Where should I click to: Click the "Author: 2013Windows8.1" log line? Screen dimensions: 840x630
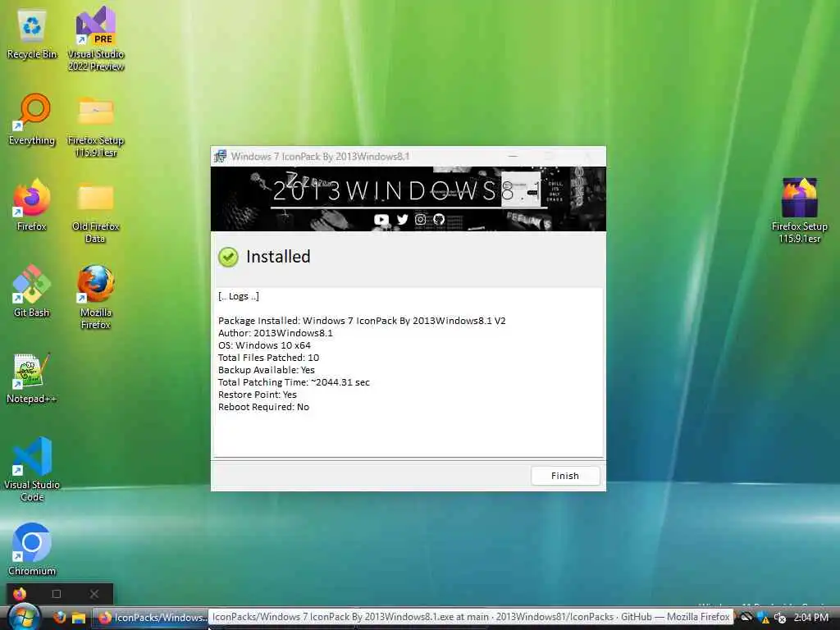pos(276,333)
